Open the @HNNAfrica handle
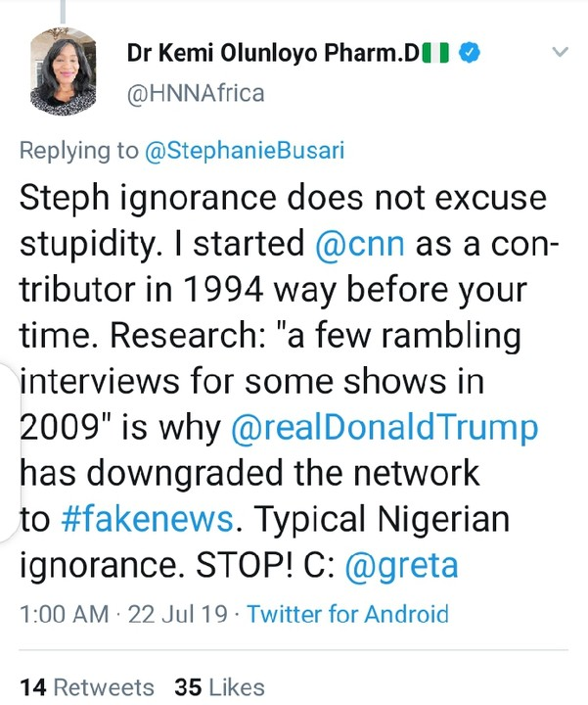588x705 pixels. tap(196, 93)
